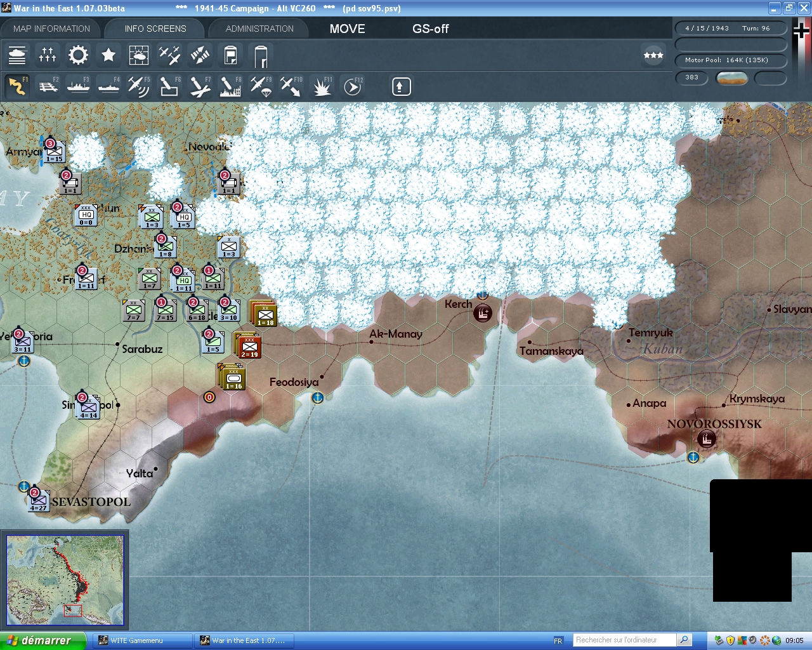
Task: Click the Rechercher sur l'ordinateur search field
Action: tap(625, 640)
